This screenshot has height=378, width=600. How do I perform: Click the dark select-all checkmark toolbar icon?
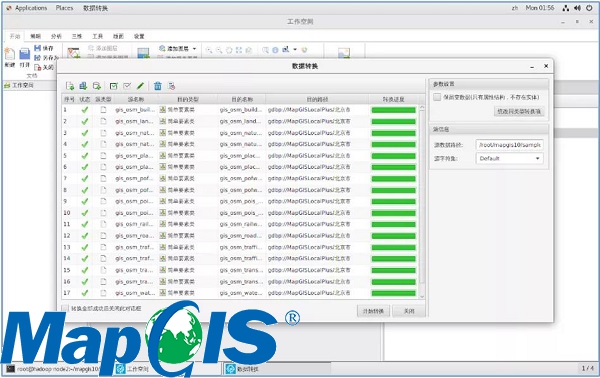pos(114,86)
